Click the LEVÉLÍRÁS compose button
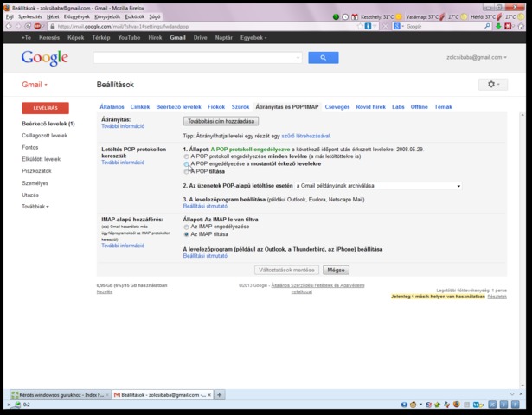 tap(46, 108)
